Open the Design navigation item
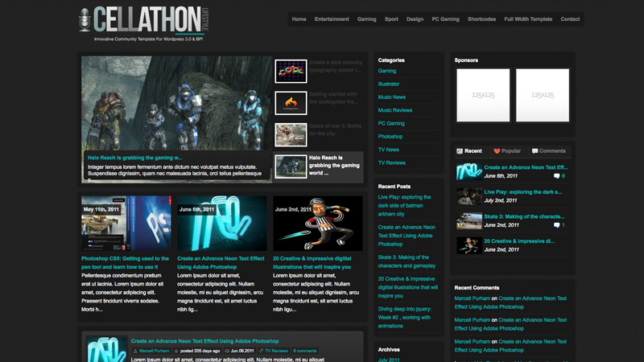 coord(415,19)
